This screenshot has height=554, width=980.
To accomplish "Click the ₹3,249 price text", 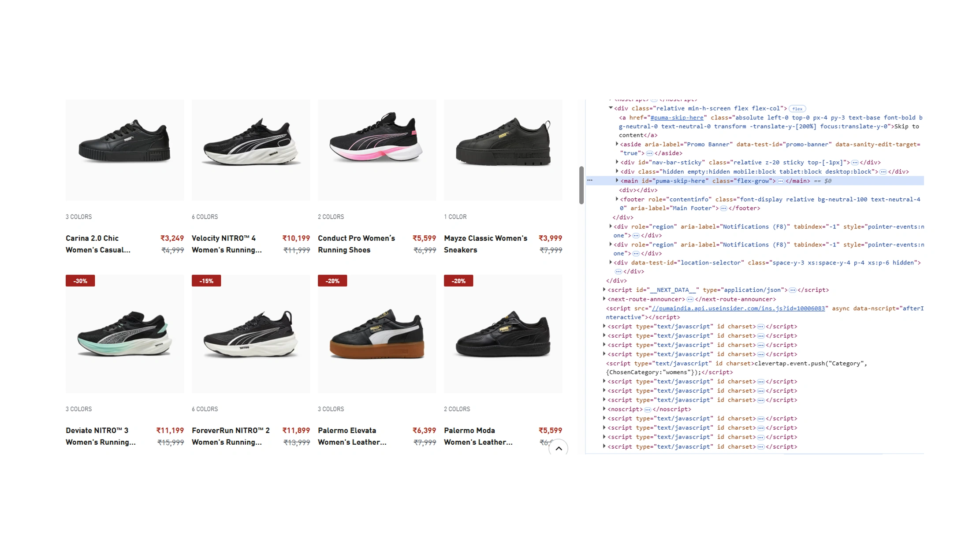I will (172, 238).
